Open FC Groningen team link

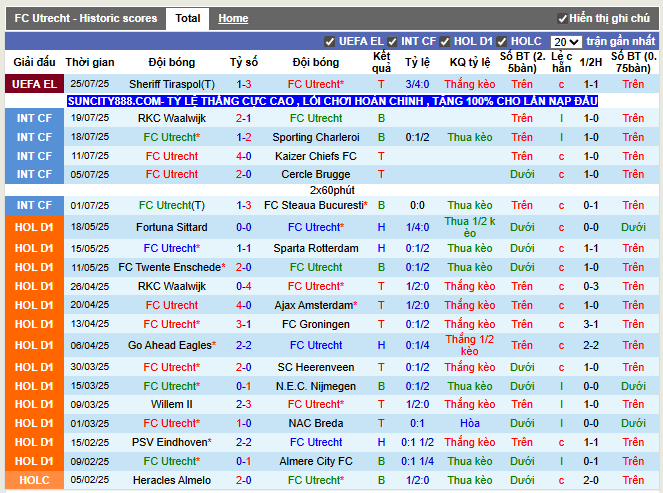pos(316,324)
